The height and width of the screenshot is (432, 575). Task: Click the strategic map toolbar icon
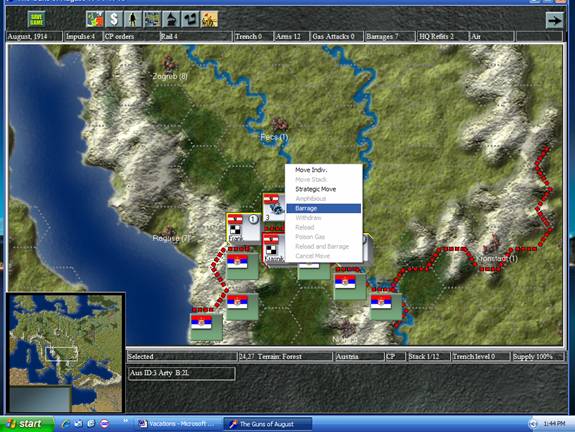tap(152, 19)
